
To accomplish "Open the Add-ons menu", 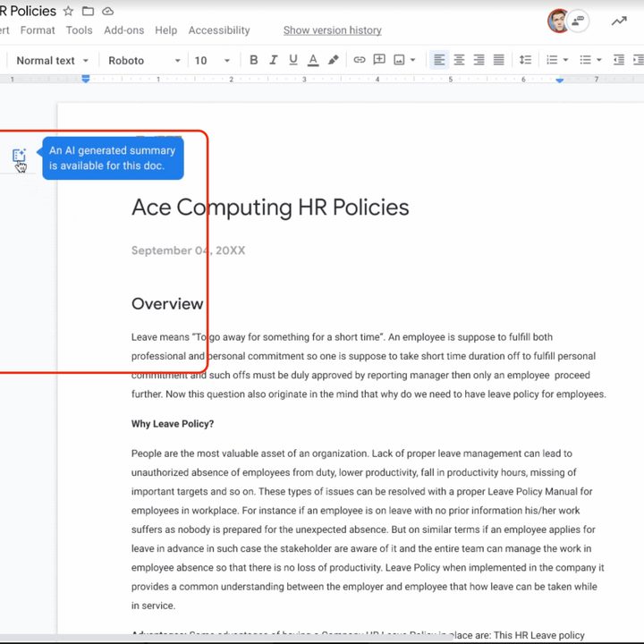I will coord(123,30).
